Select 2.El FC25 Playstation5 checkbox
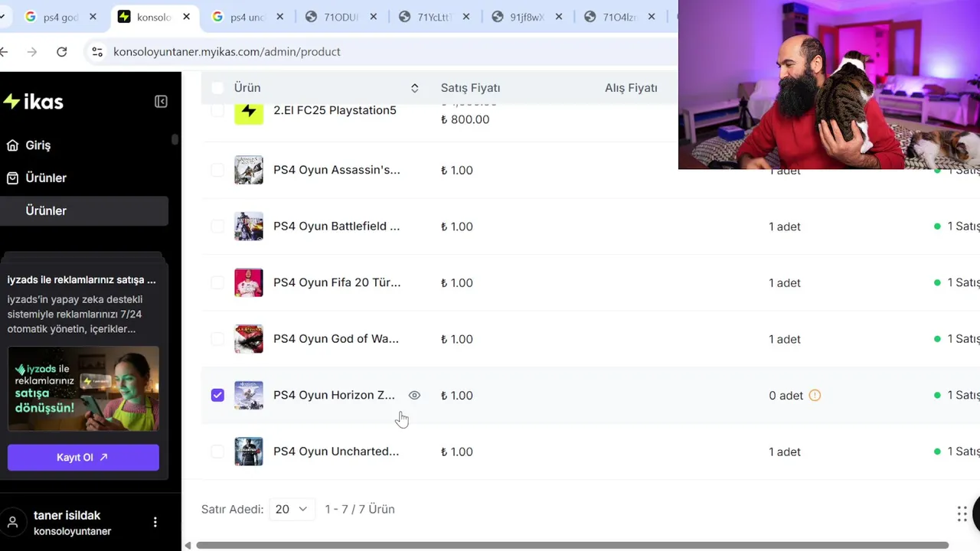 pyautogui.click(x=217, y=111)
